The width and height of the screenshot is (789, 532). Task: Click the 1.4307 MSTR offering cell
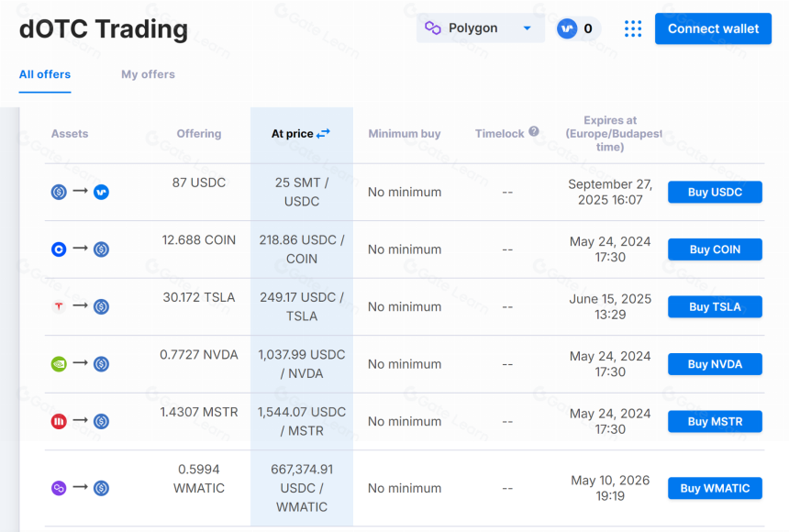pyautogui.click(x=199, y=412)
